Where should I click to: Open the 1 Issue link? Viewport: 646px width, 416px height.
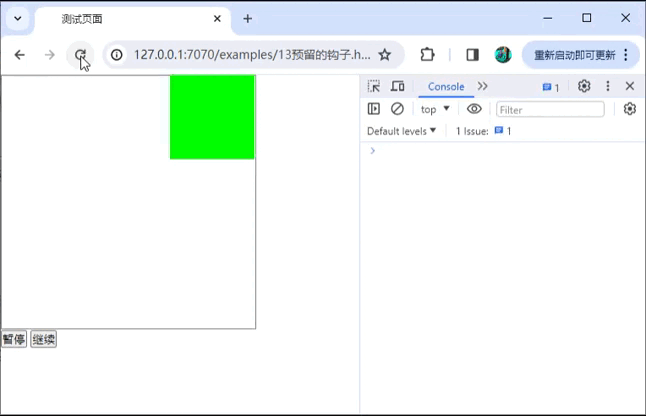pos(483,131)
